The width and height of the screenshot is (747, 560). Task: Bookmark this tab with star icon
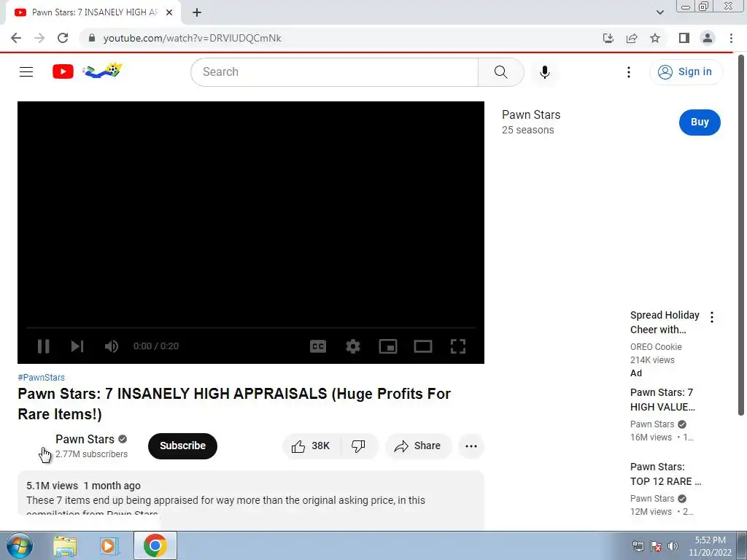(655, 38)
